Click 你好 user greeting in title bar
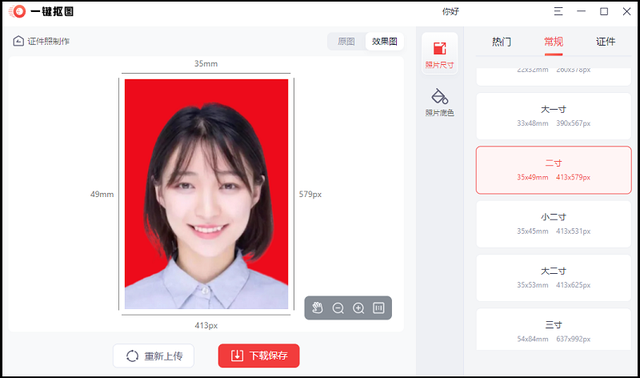Screen dimensions: 640x378 point(450,11)
